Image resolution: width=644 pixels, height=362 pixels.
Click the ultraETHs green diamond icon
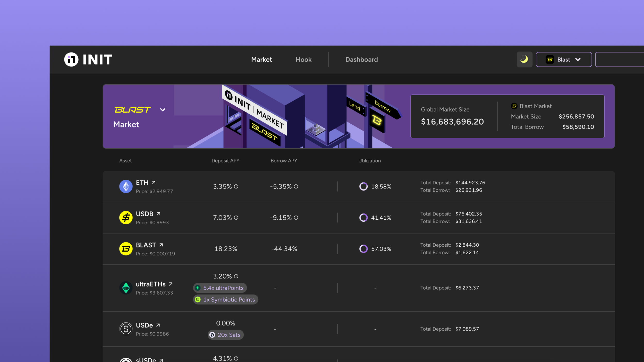click(x=126, y=288)
